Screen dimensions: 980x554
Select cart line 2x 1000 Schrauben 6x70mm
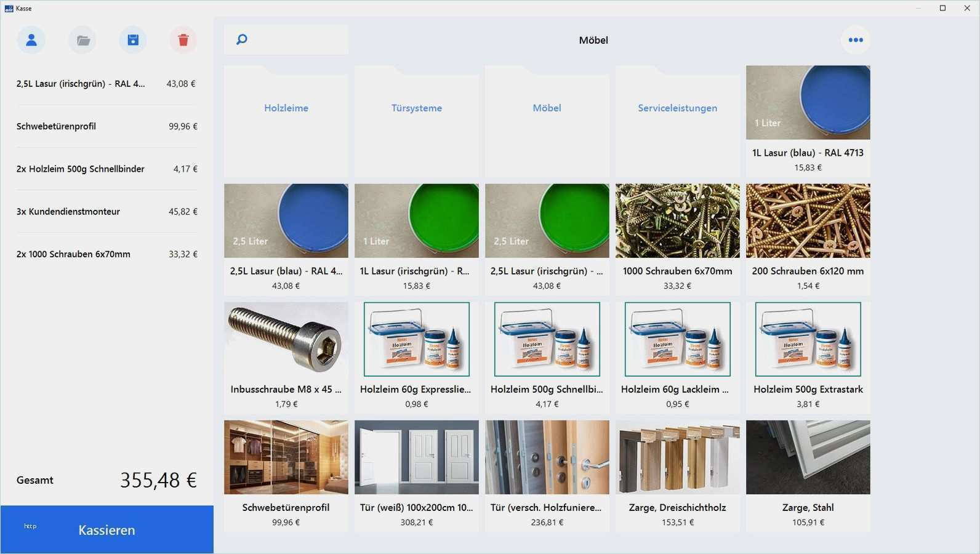coord(107,254)
